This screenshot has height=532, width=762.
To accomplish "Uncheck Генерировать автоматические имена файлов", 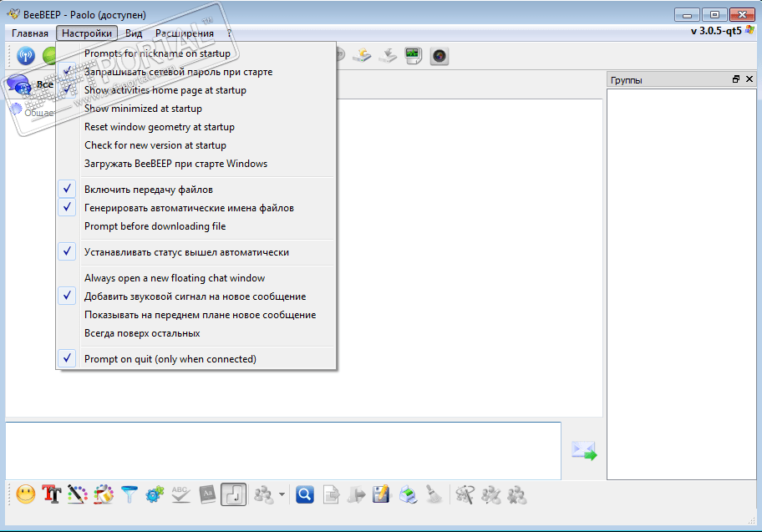I will (x=196, y=208).
